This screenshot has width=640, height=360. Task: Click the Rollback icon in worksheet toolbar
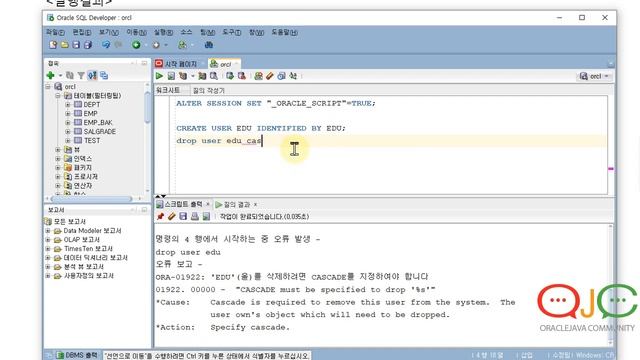tap(242, 76)
